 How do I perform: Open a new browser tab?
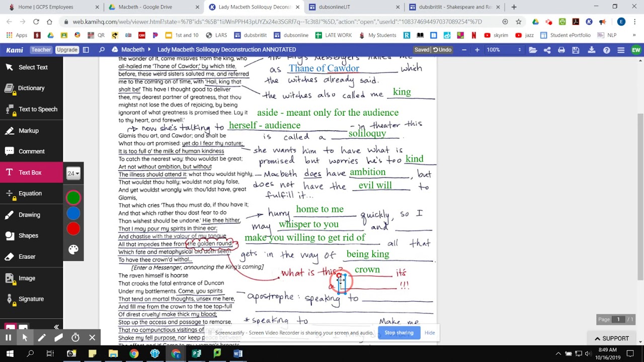[514, 7]
